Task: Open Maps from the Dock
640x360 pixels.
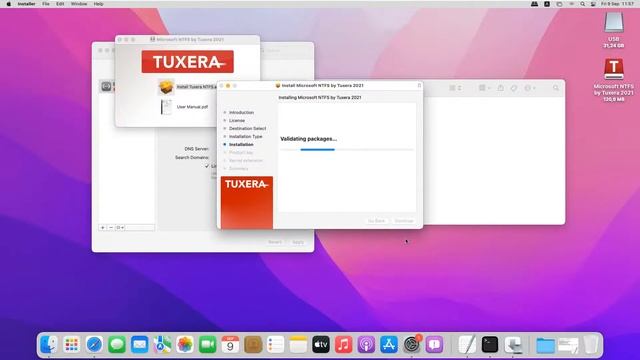Action: 162,345
